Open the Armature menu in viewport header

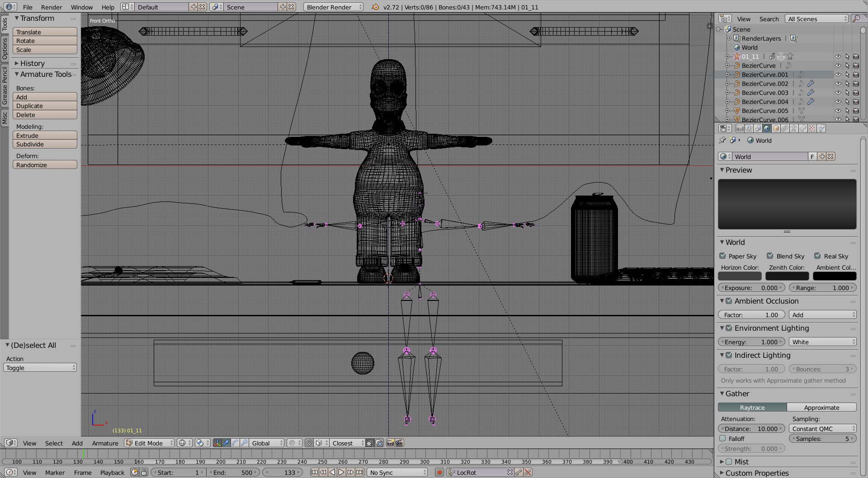pos(105,443)
